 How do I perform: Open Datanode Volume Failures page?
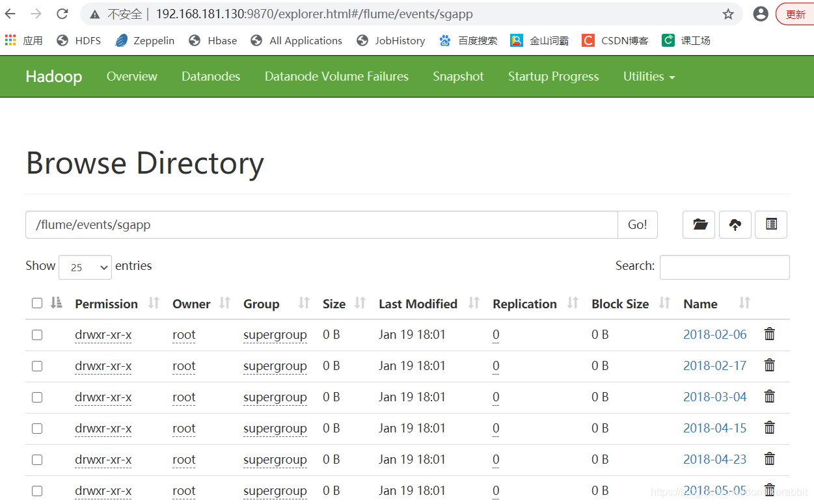[336, 76]
